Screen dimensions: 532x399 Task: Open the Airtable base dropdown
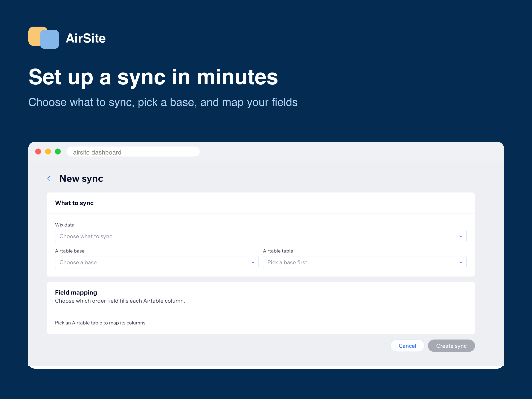(157, 262)
